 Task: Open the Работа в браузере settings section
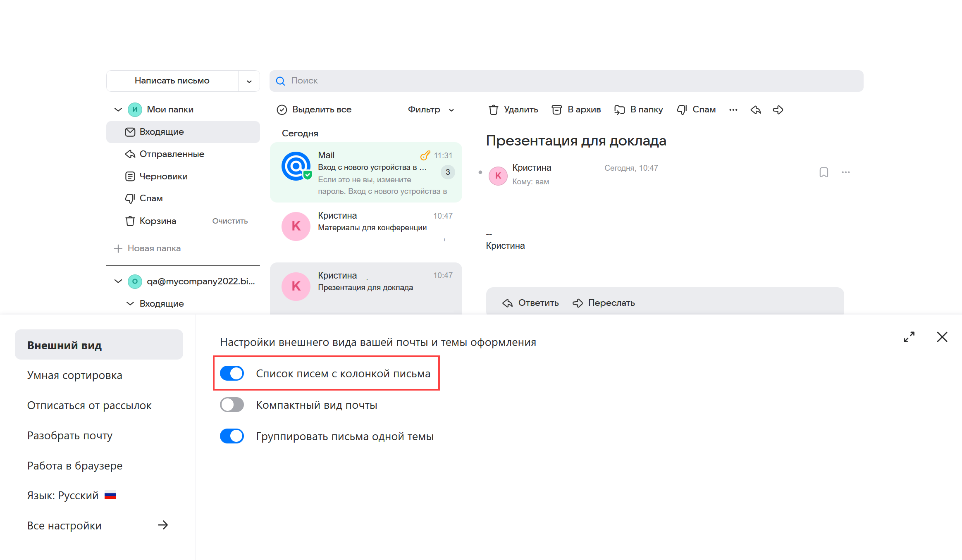click(74, 466)
